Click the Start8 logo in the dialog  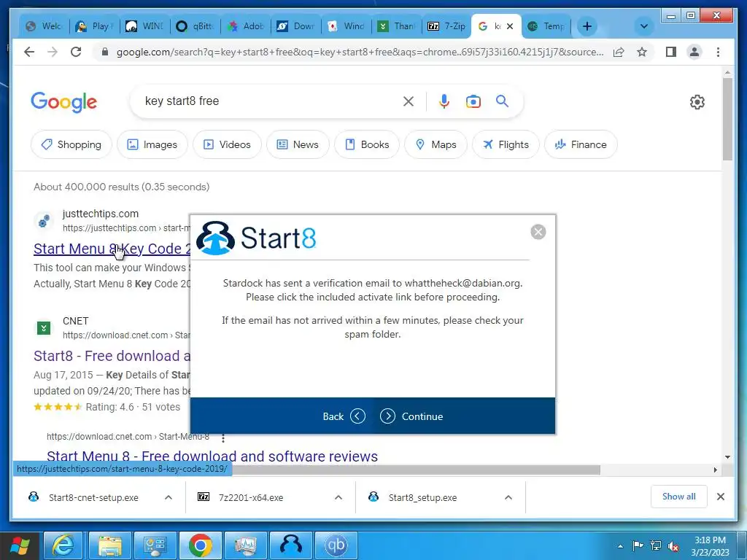[x=256, y=238]
